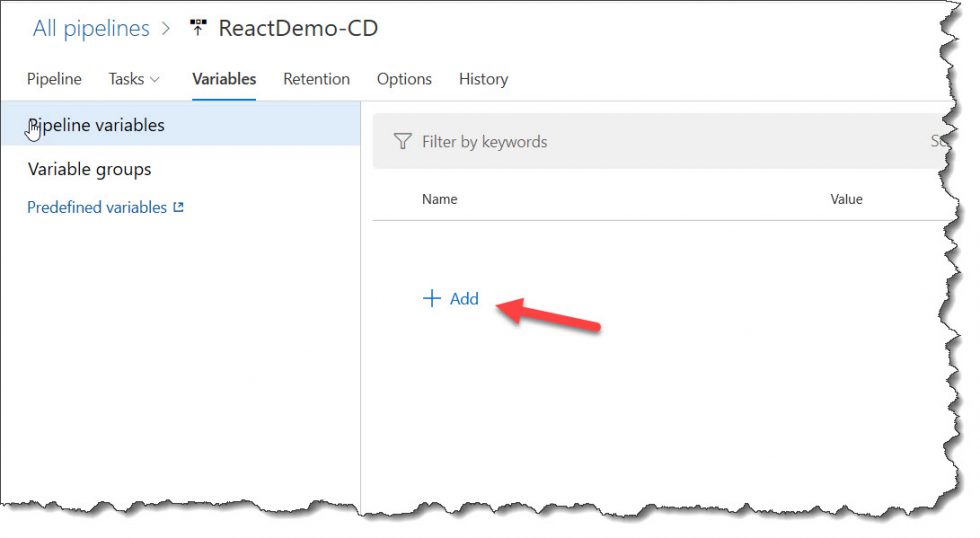This screenshot has width=980, height=538.
Task: Sort by the Name column header
Action: pyautogui.click(x=439, y=199)
